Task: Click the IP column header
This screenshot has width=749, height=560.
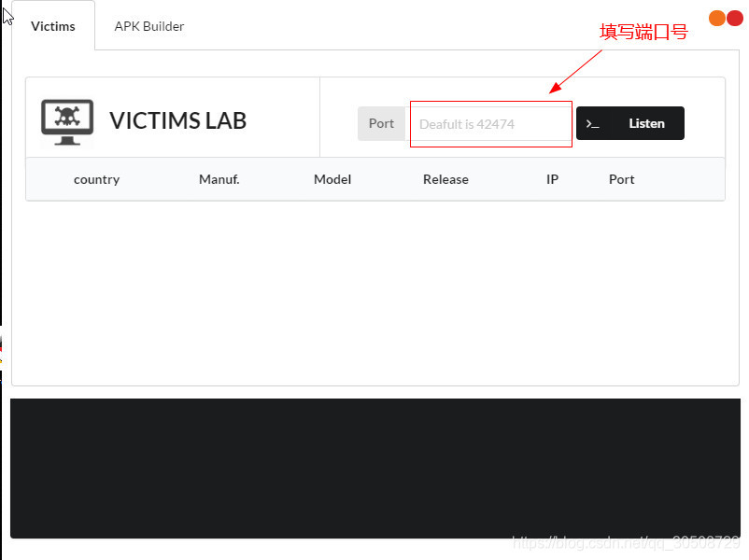Action: pyautogui.click(x=552, y=179)
